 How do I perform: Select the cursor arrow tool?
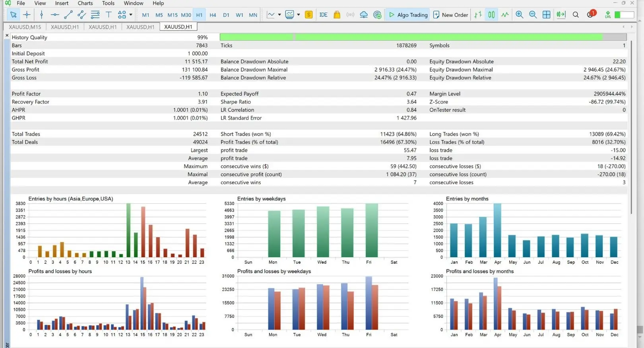coord(14,15)
